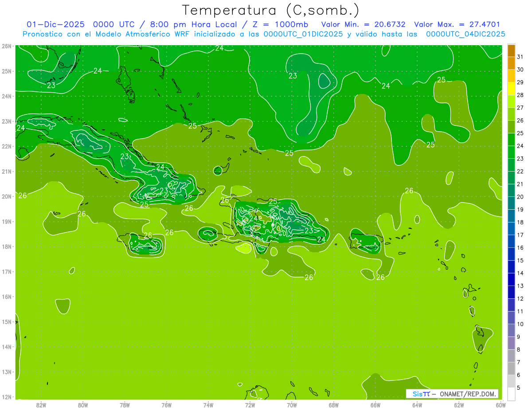Select the yellow 28 degree colorbar segment

pos(511,89)
